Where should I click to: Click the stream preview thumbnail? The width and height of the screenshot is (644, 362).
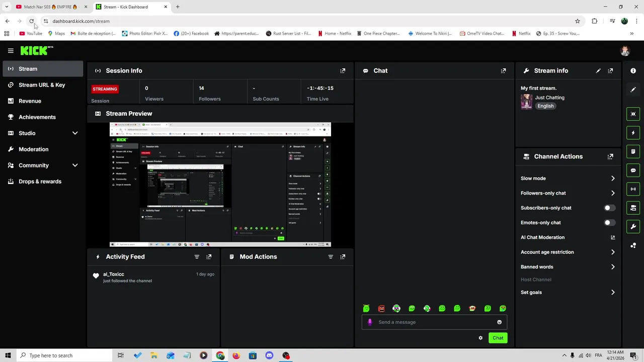click(x=220, y=185)
